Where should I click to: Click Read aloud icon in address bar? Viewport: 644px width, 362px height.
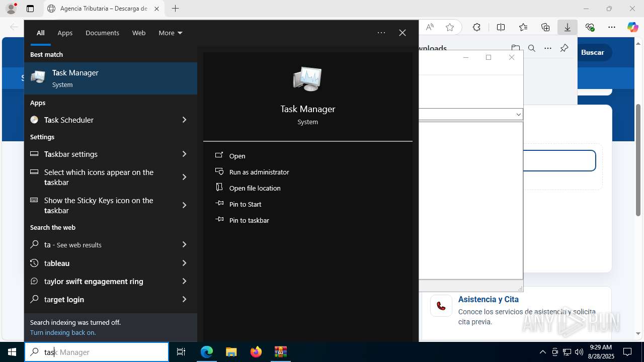coord(430,27)
